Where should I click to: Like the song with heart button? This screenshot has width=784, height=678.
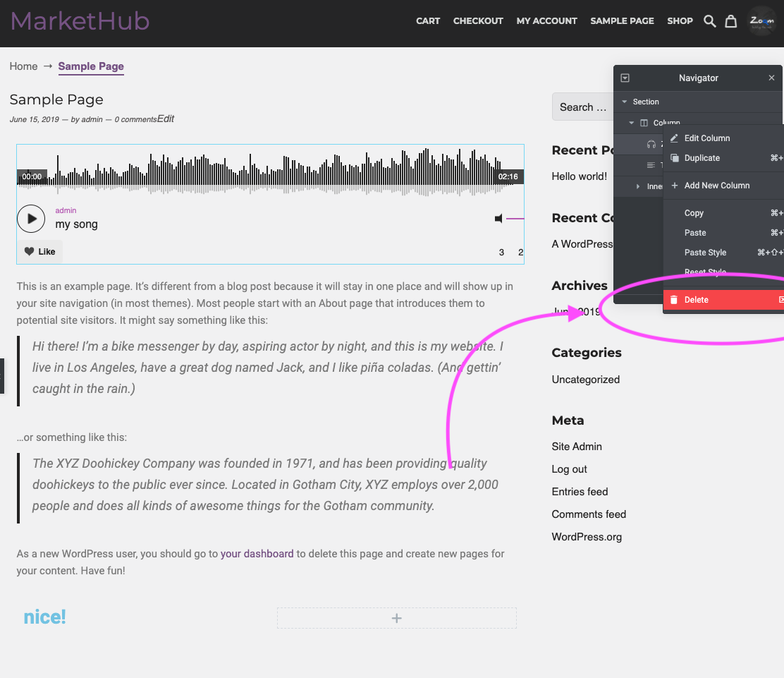pyautogui.click(x=40, y=252)
